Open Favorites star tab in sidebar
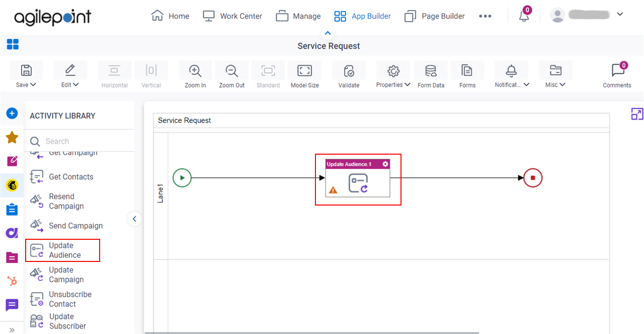Screen dimensions: 644x334 coord(12,137)
